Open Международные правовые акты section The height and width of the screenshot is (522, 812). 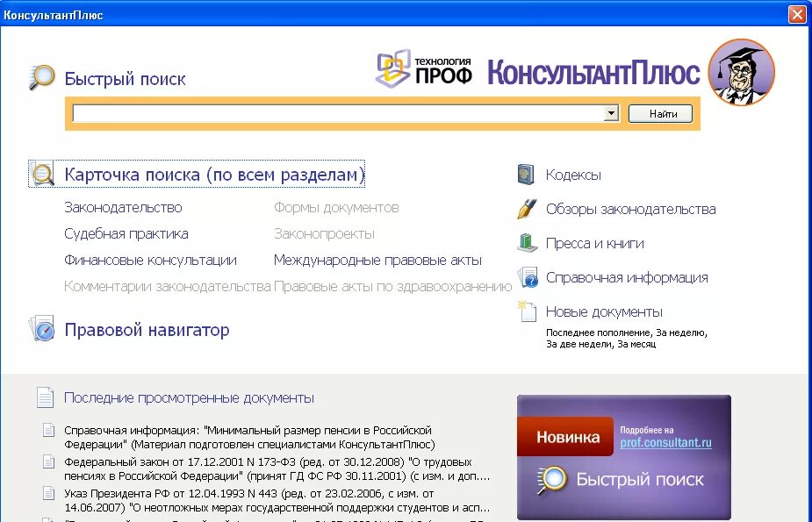tap(377, 260)
